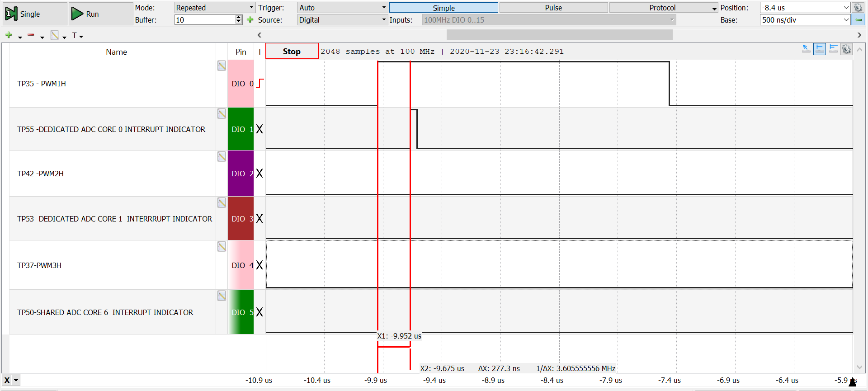Click the edit icon on TP35 - PWM1H row

pos(222,66)
